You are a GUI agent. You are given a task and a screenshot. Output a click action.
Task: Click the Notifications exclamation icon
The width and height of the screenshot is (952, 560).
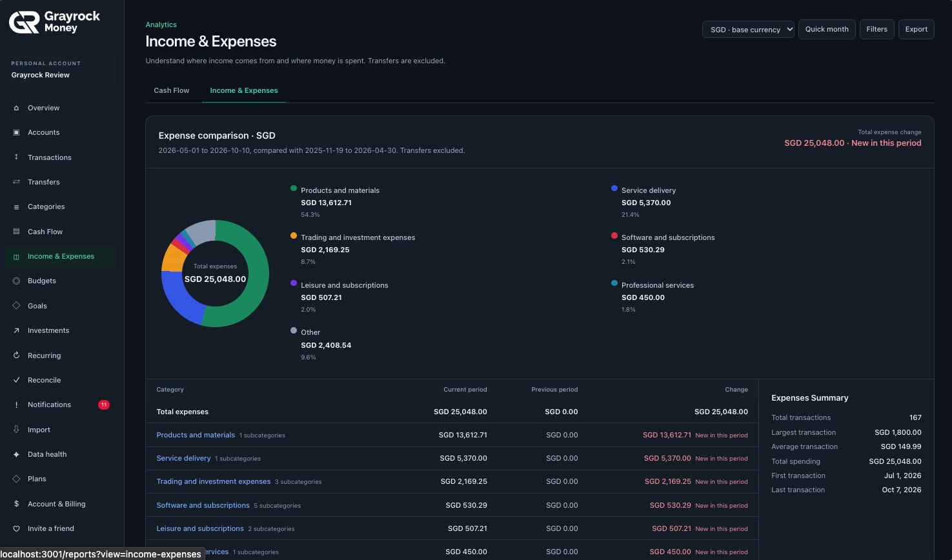tap(16, 405)
